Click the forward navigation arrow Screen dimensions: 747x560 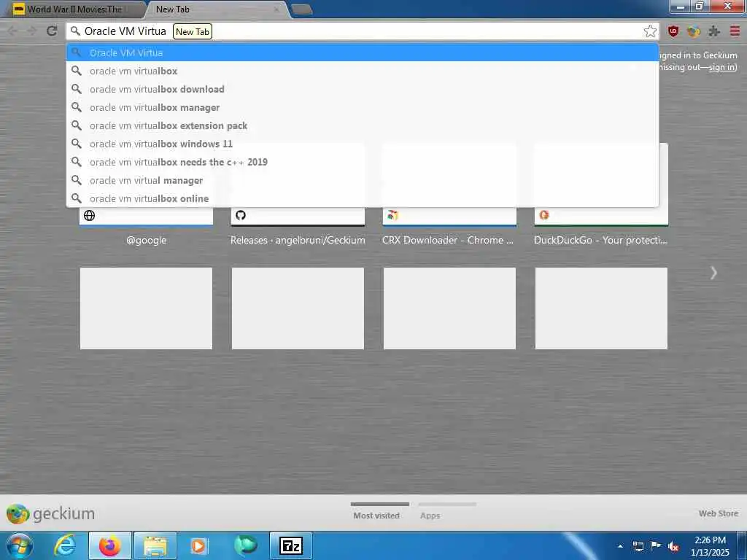tap(32, 31)
